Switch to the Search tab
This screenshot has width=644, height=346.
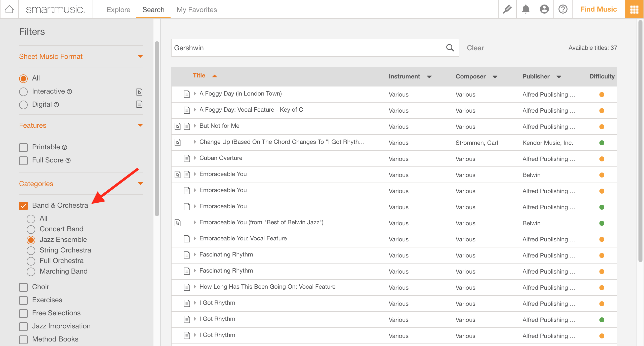click(153, 10)
